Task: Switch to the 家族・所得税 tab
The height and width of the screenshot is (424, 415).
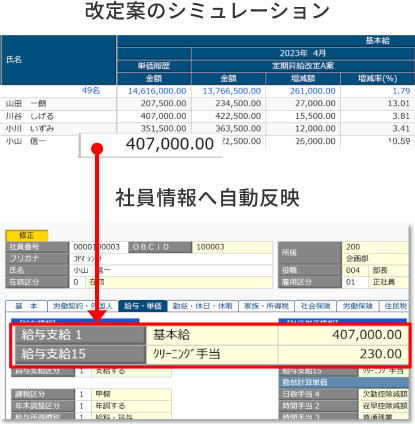Action: [x=266, y=306]
